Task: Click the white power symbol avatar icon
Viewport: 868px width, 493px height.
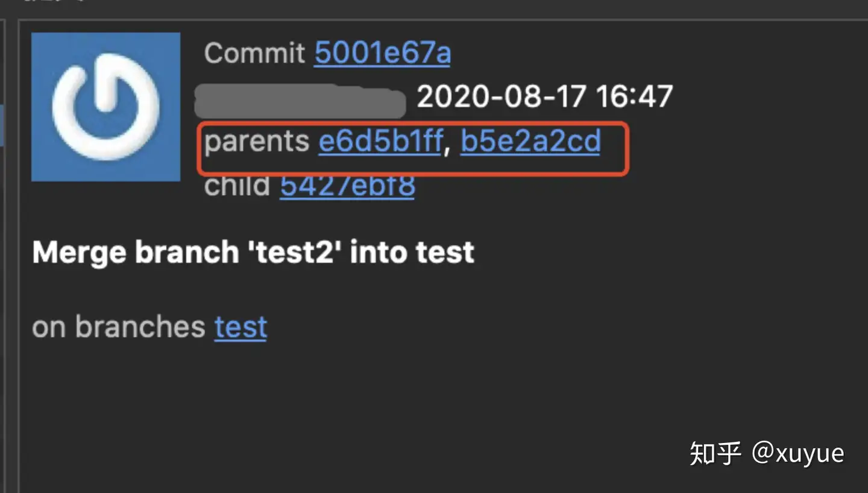Action: 105,107
